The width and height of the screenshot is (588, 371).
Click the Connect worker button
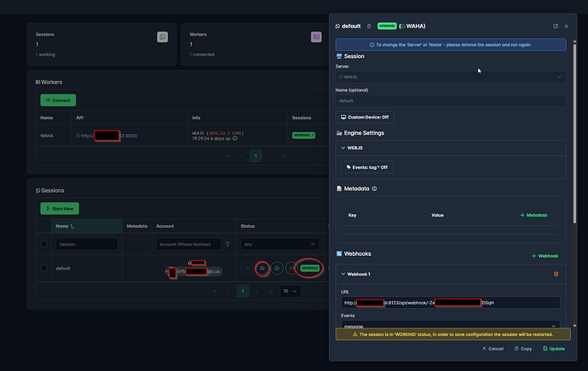click(58, 100)
